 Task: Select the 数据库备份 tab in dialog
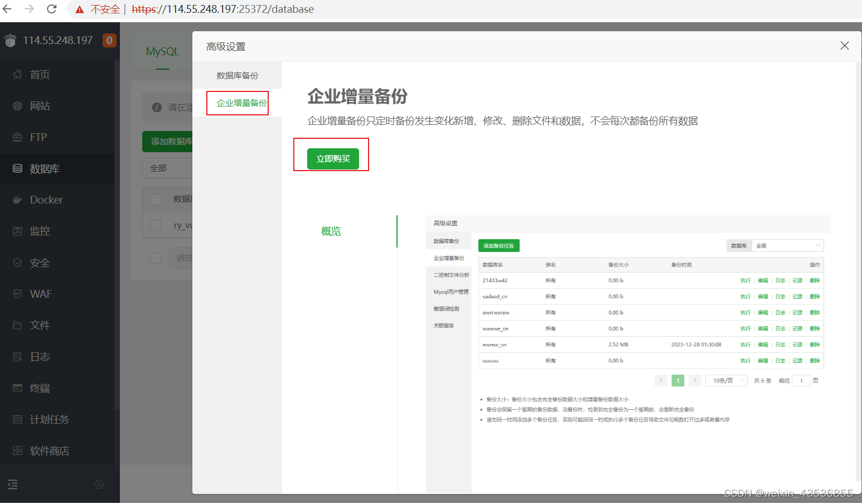click(x=238, y=75)
